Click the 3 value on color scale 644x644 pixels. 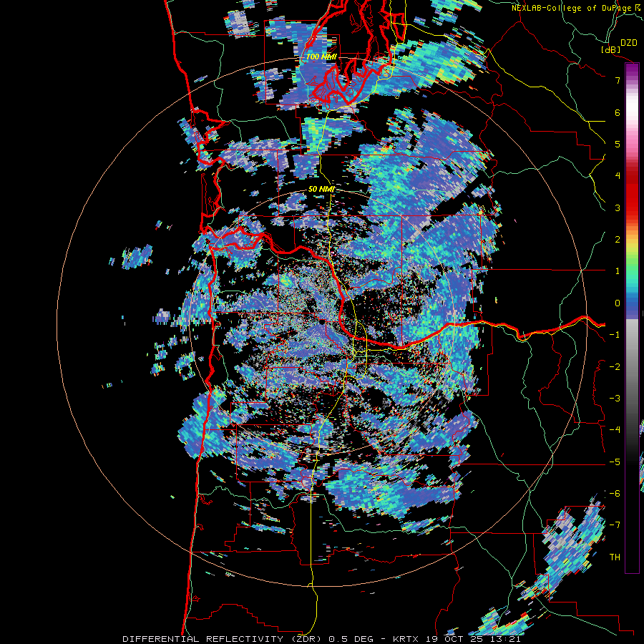(x=618, y=208)
